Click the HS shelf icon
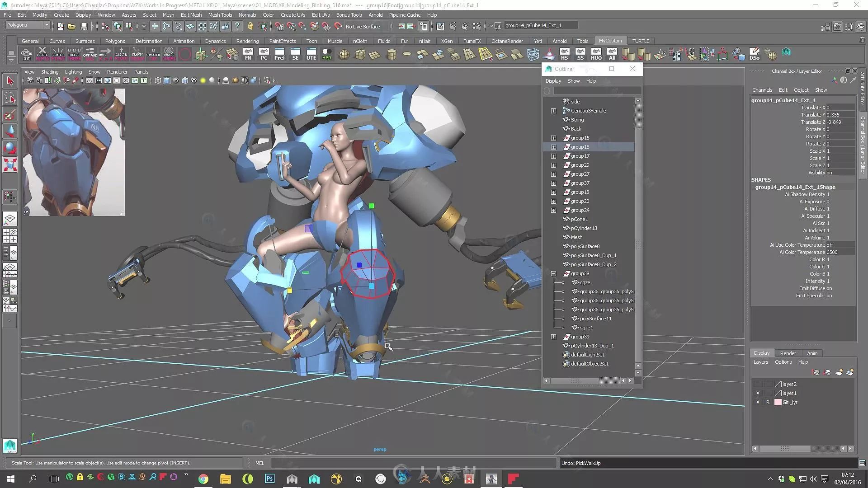 pyautogui.click(x=564, y=54)
